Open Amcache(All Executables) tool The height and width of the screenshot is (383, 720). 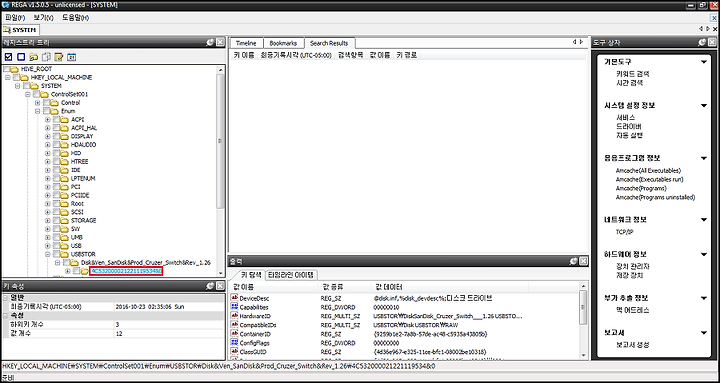click(x=648, y=170)
